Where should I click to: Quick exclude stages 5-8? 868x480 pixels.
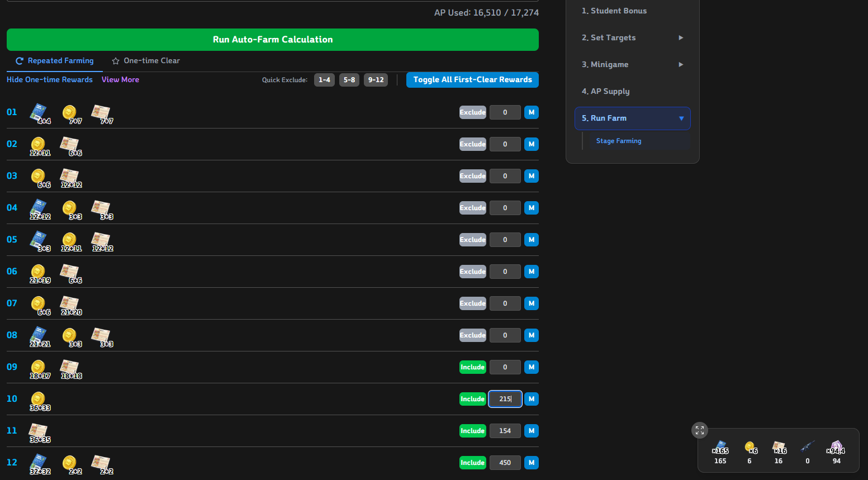pyautogui.click(x=349, y=80)
